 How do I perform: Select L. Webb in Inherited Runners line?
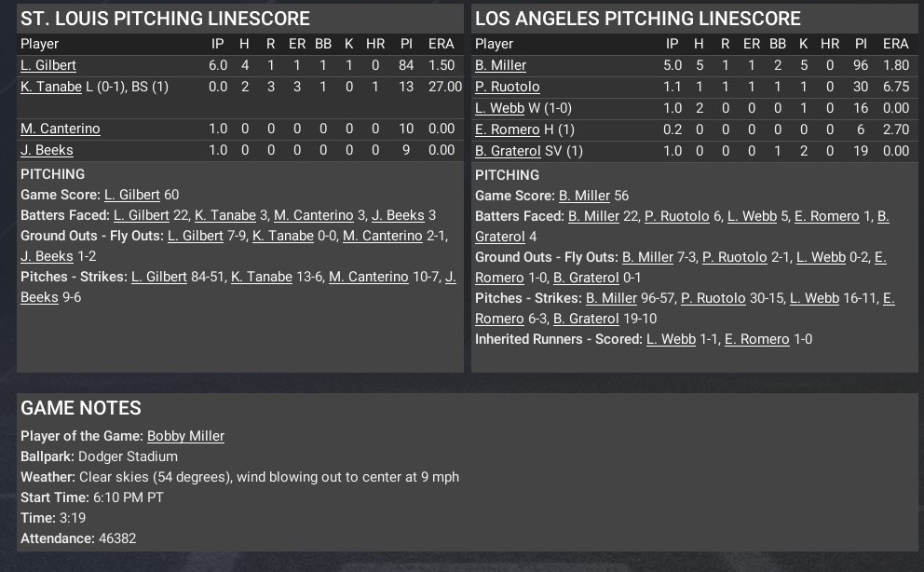(x=671, y=339)
